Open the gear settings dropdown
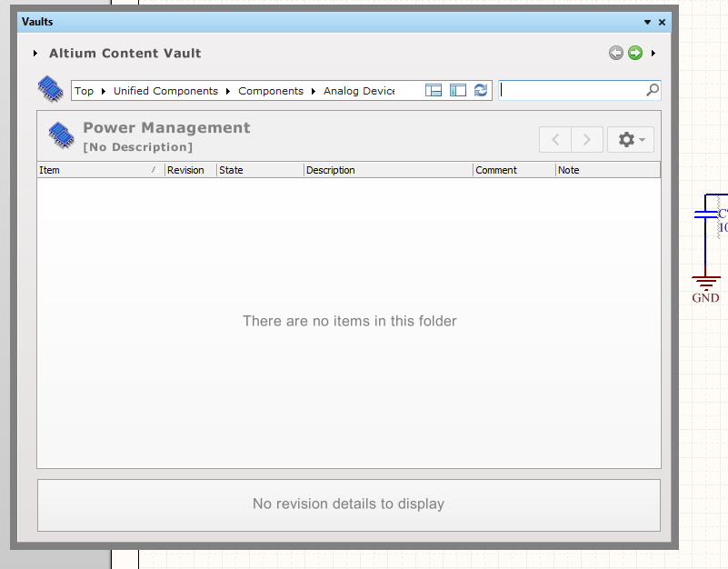The image size is (728, 569). pos(631,139)
